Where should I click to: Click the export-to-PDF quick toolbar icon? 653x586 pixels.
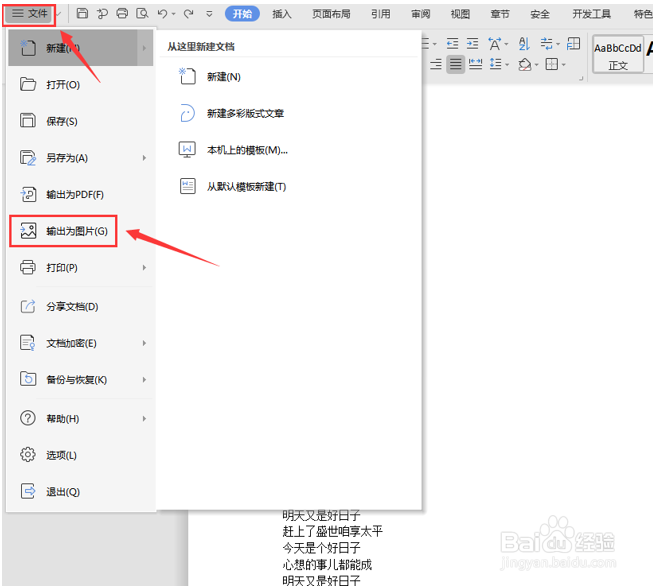(102, 14)
